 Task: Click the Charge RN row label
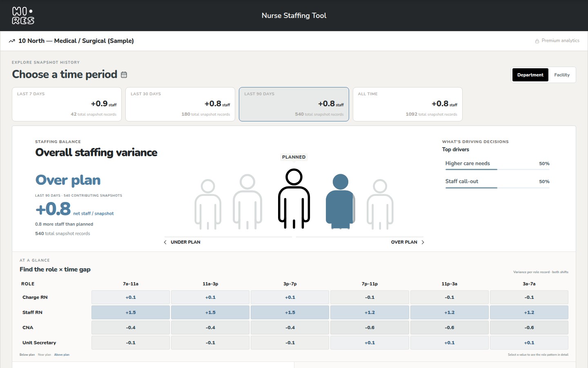click(35, 297)
